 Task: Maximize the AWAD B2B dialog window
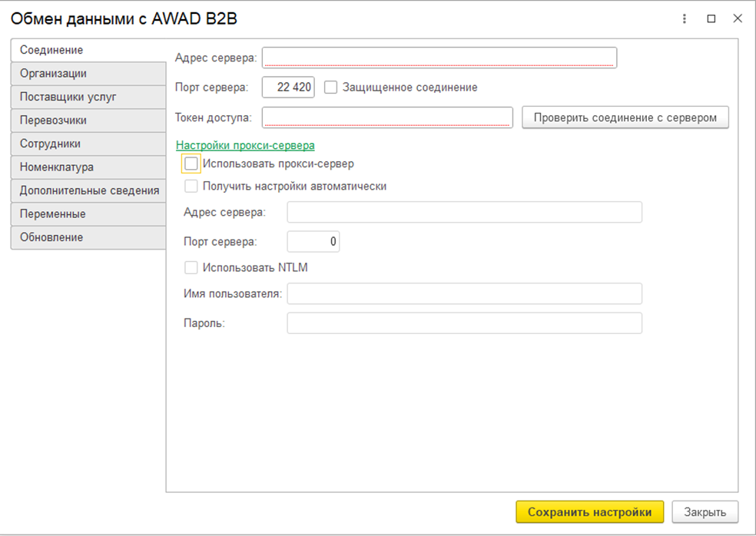click(x=711, y=19)
